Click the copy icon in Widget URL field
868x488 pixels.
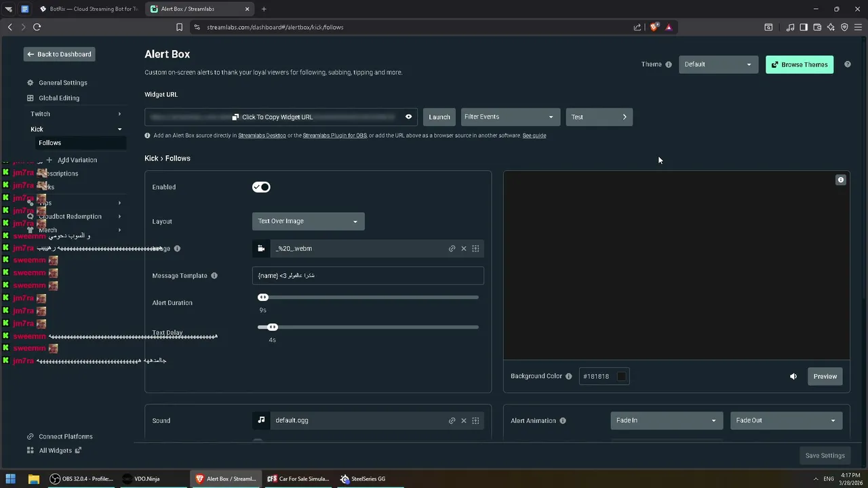tap(235, 117)
